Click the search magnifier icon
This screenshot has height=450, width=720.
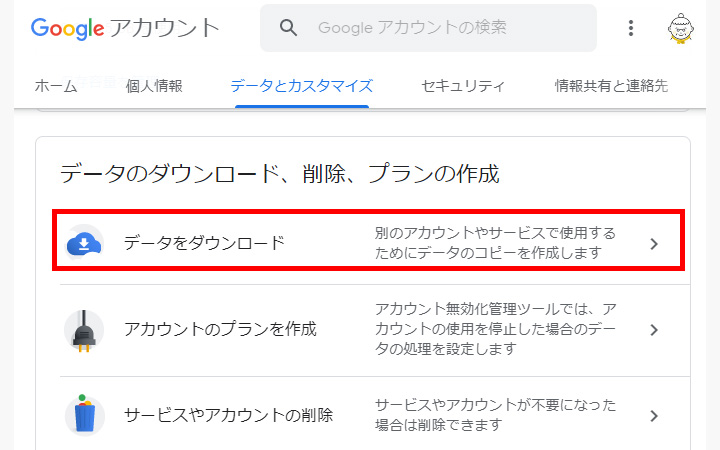[x=288, y=28]
